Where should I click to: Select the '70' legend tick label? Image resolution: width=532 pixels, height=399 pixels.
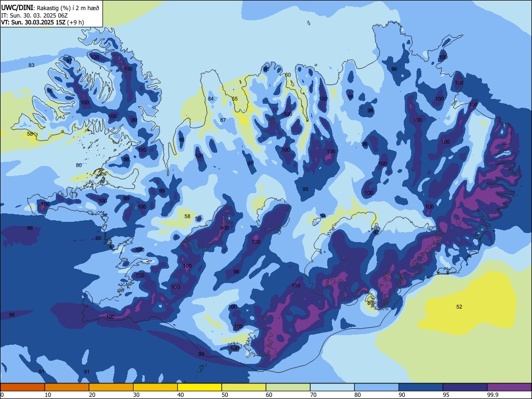point(313,395)
